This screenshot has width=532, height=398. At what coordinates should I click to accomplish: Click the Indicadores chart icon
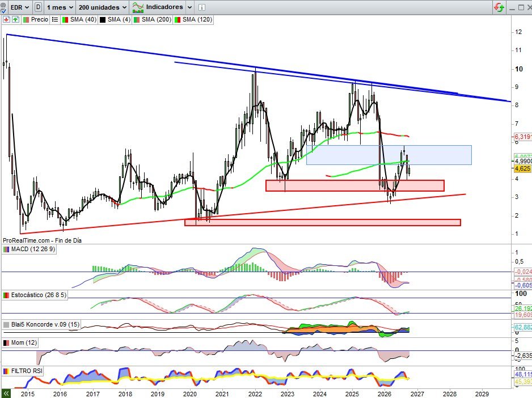pos(138,7)
